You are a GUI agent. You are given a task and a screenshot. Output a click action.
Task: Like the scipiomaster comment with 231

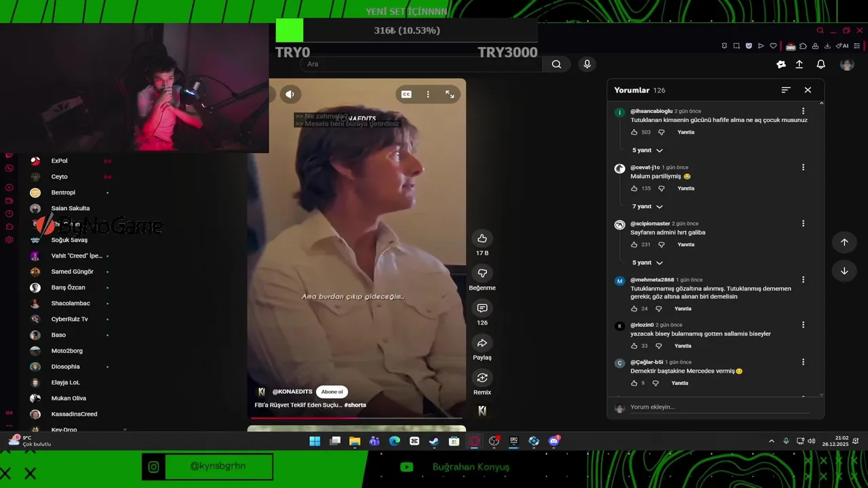[x=634, y=245]
